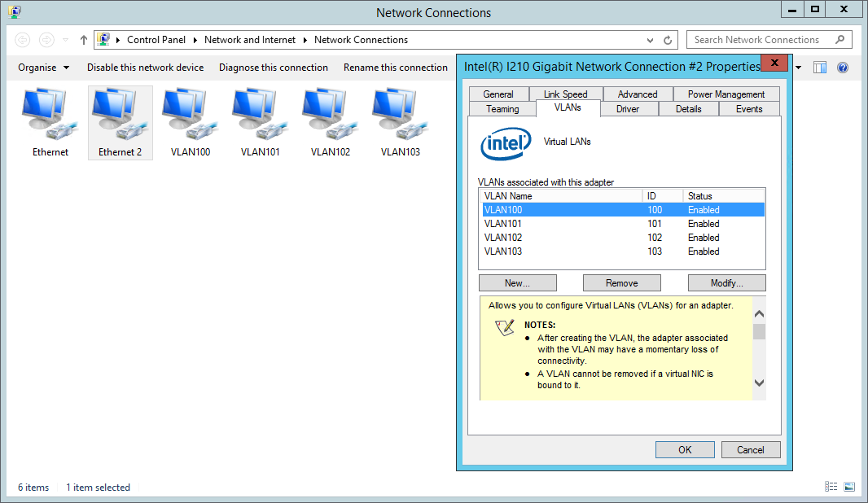Toggle the preview pane icon
This screenshot has height=503, width=868.
coord(820,68)
